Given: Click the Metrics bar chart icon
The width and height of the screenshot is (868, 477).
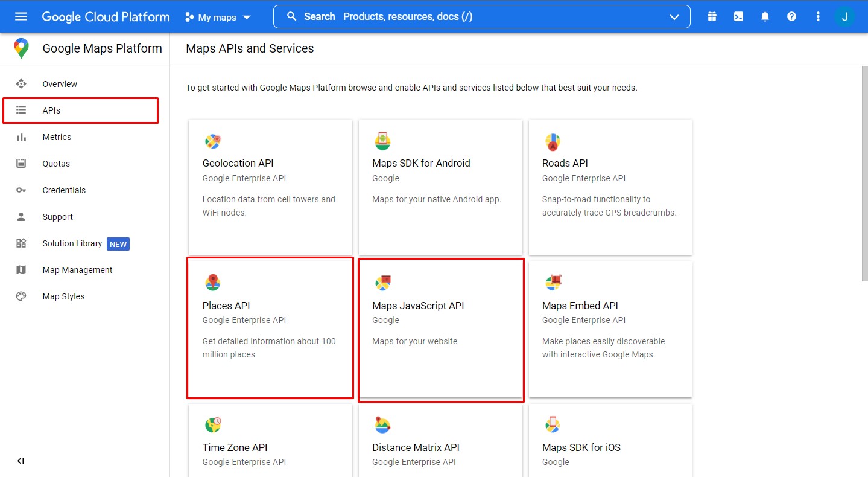Looking at the screenshot, I should point(21,137).
